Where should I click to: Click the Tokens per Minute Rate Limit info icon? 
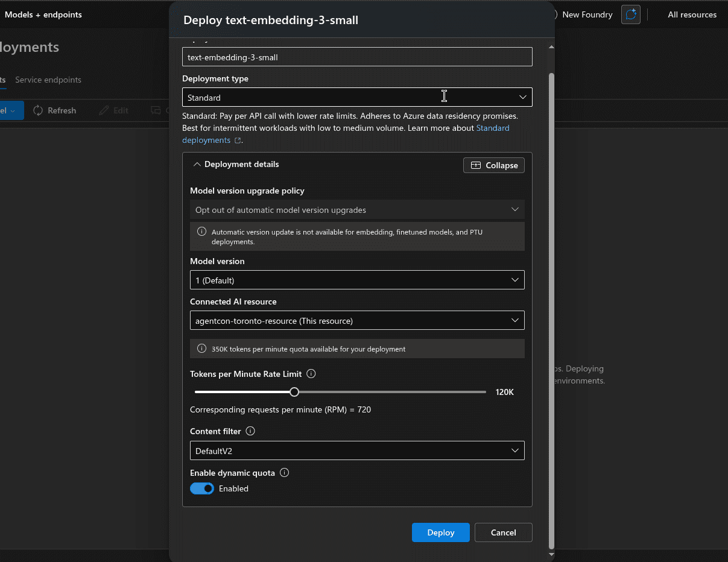pos(311,374)
